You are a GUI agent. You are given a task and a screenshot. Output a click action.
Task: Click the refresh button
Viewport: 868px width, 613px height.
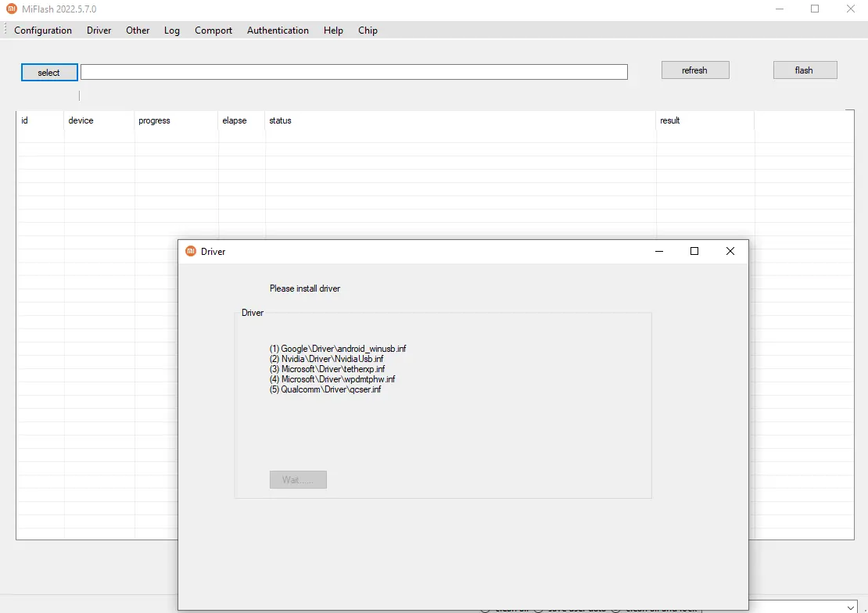[x=694, y=70]
